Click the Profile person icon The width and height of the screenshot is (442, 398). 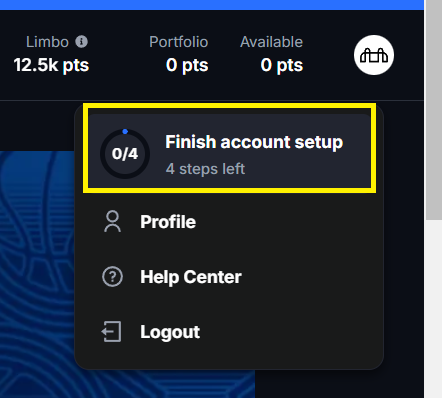(x=112, y=221)
